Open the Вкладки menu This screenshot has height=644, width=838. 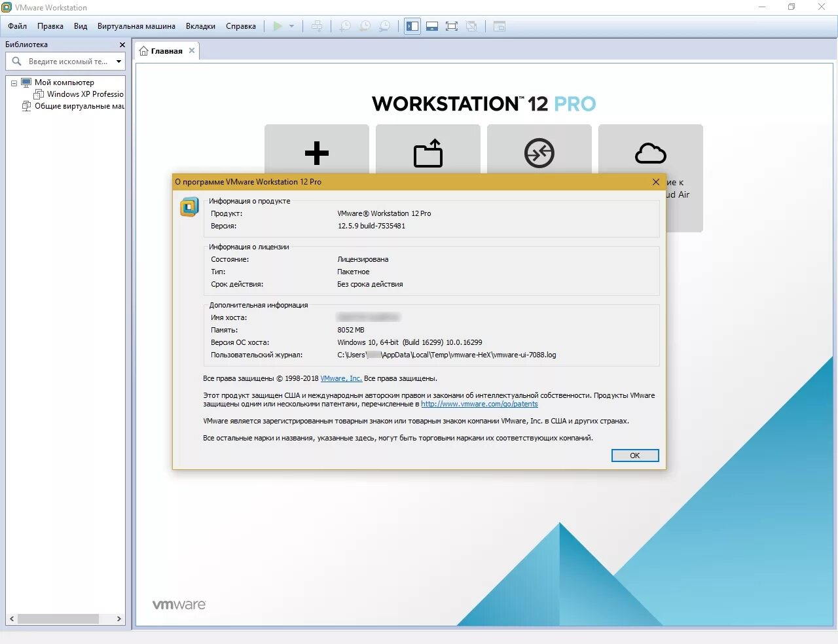click(x=200, y=26)
